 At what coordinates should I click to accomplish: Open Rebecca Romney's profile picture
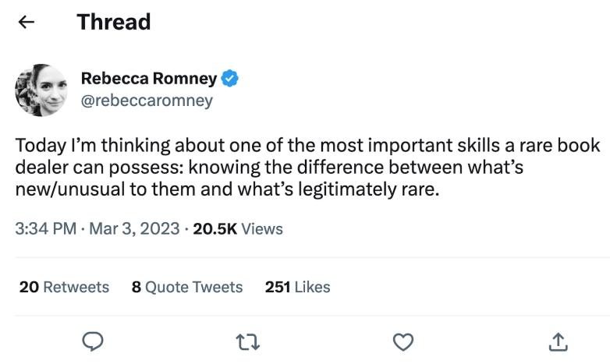tap(41, 90)
